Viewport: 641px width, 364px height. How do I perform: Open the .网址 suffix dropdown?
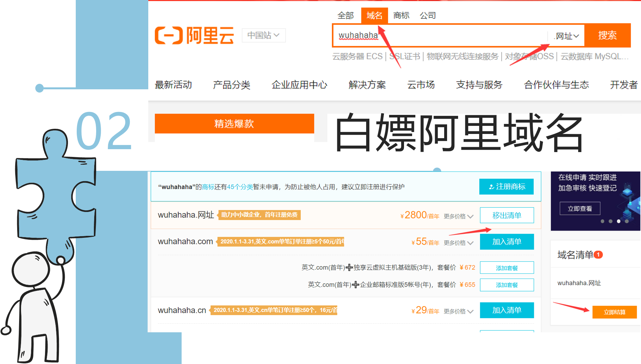pyautogui.click(x=566, y=36)
